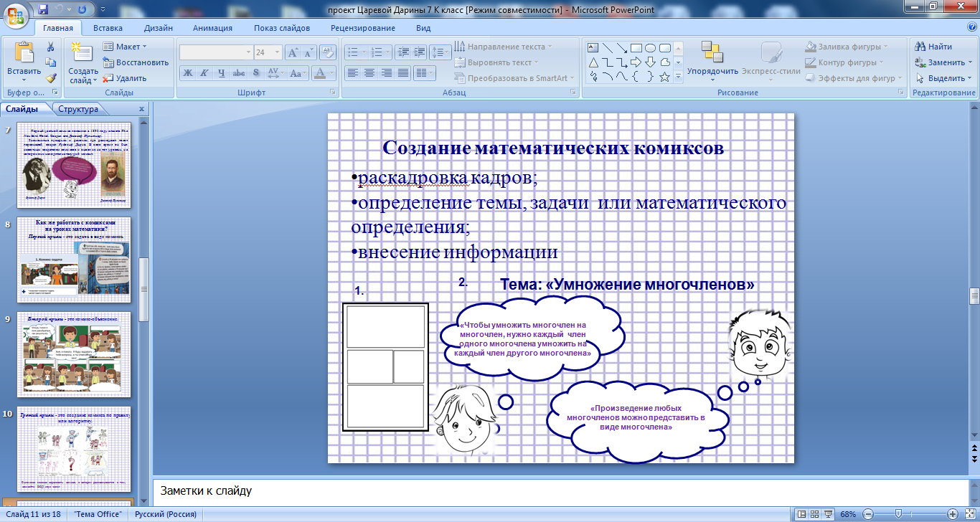Open the Анимация ribbon tab
Viewport: 980px width, 522px height.
click(212, 28)
